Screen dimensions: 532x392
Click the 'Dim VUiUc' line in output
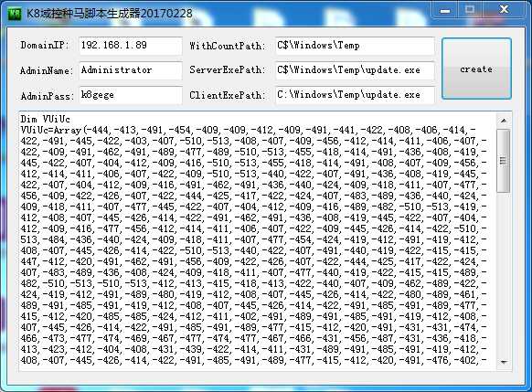point(45,119)
